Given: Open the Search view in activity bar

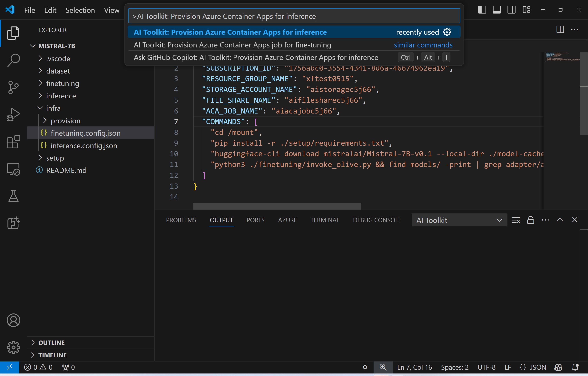Looking at the screenshot, I should 13,60.
